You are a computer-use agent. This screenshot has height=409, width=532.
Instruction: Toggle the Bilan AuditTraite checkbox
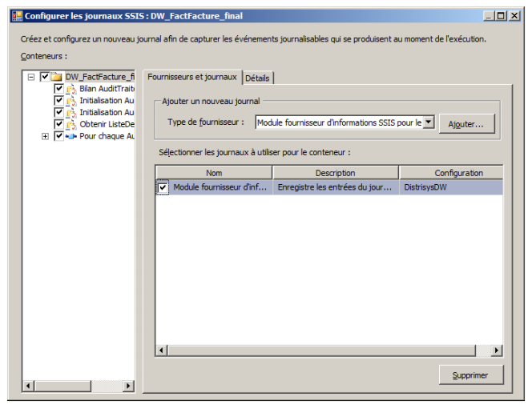pos(58,89)
